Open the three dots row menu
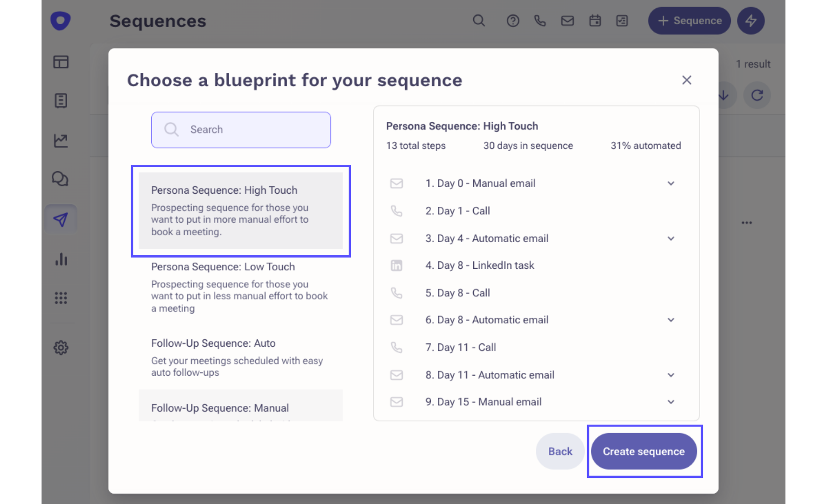This screenshot has height=504, width=827. point(747,223)
